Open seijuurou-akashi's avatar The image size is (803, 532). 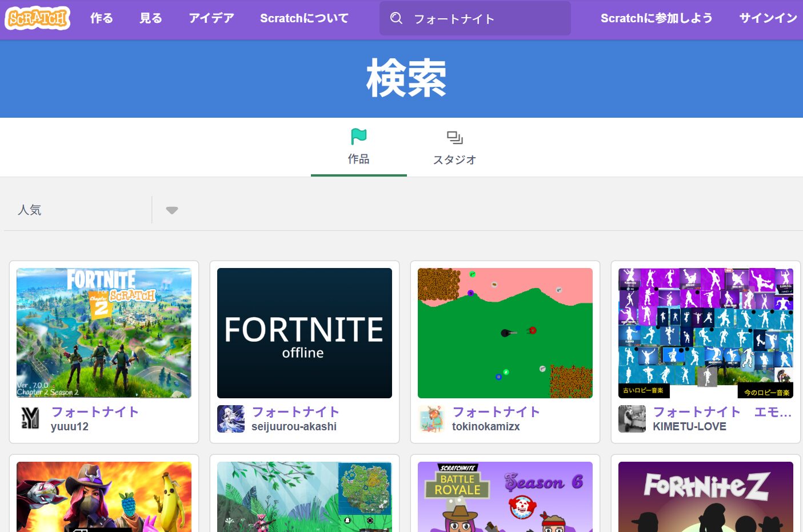[231, 419]
